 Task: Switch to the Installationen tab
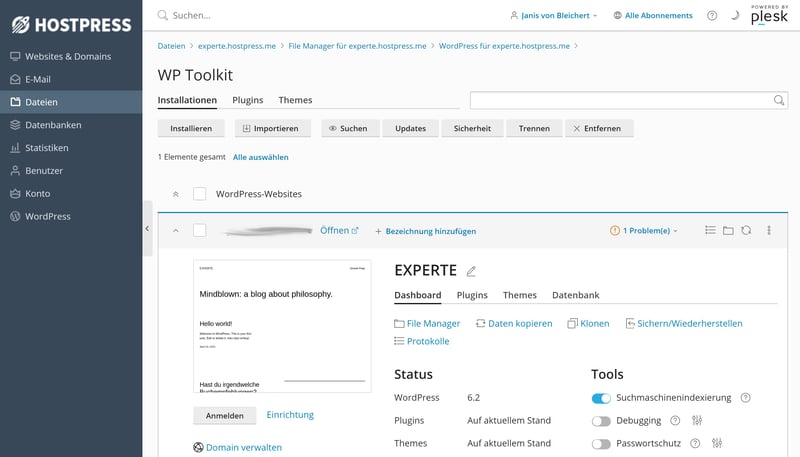pos(187,100)
